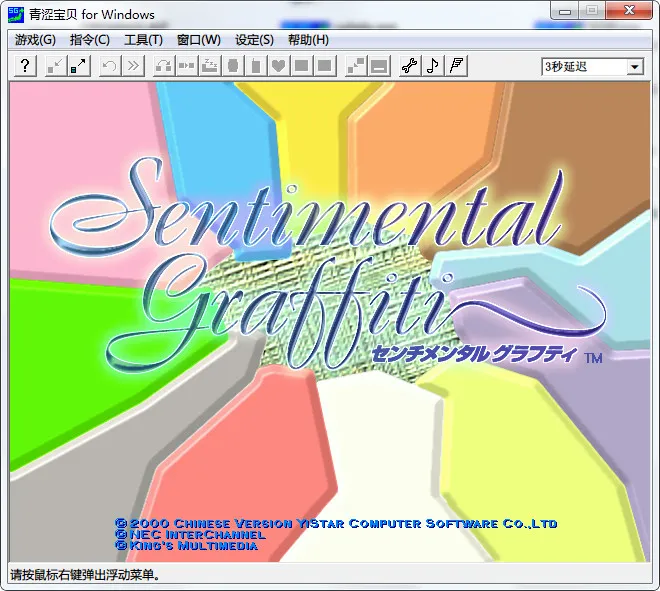Click the sleep Zzz icon

tap(210, 66)
